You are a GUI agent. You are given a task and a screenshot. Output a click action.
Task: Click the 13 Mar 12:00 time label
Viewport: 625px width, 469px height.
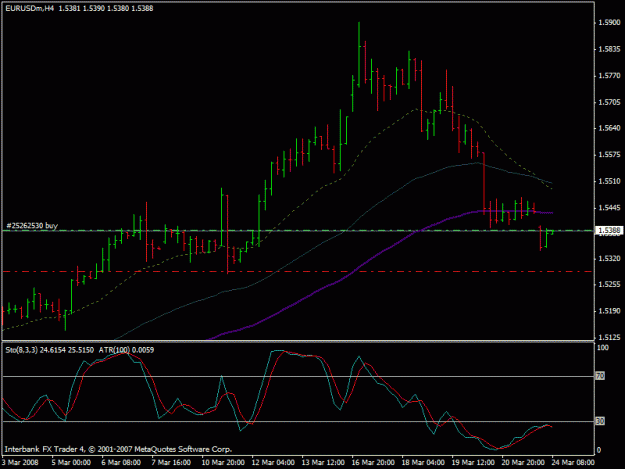[x=323, y=462]
